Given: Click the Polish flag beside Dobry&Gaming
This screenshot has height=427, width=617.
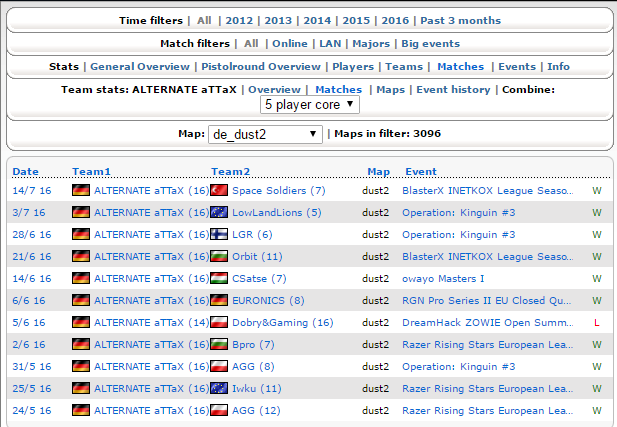Looking at the screenshot, I should coord(219,323).
